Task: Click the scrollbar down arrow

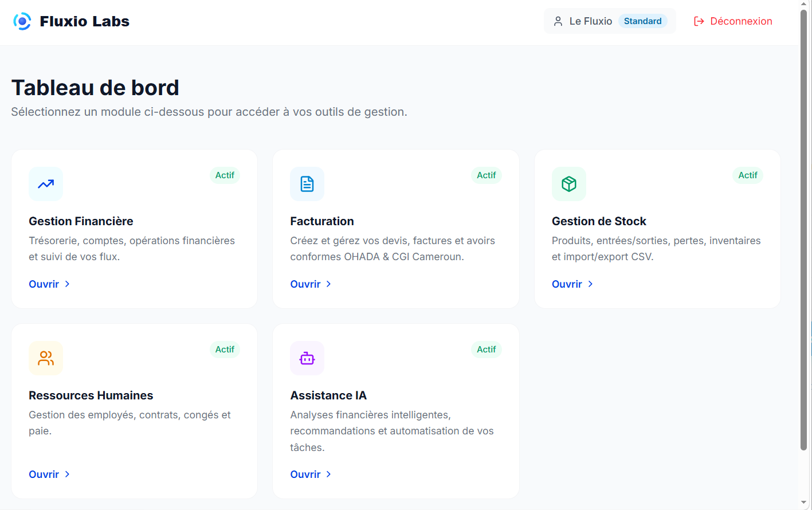Action: [804, 503]
